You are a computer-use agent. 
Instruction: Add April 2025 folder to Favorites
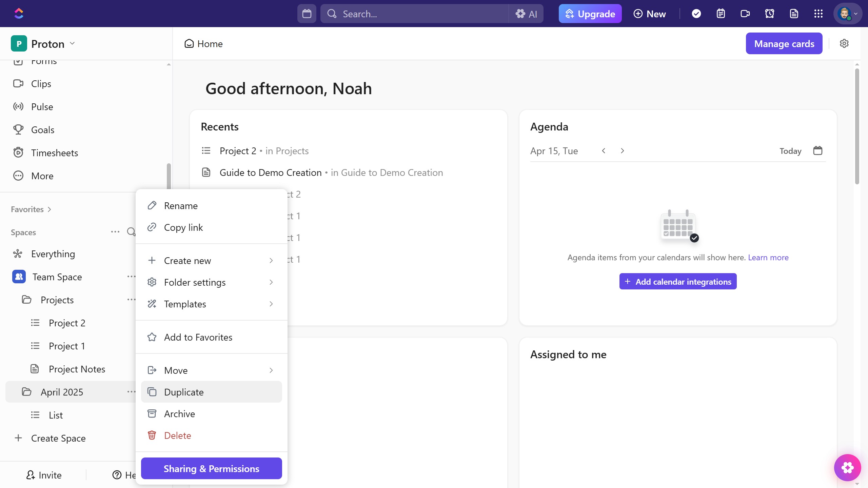[x=198, y=337]
